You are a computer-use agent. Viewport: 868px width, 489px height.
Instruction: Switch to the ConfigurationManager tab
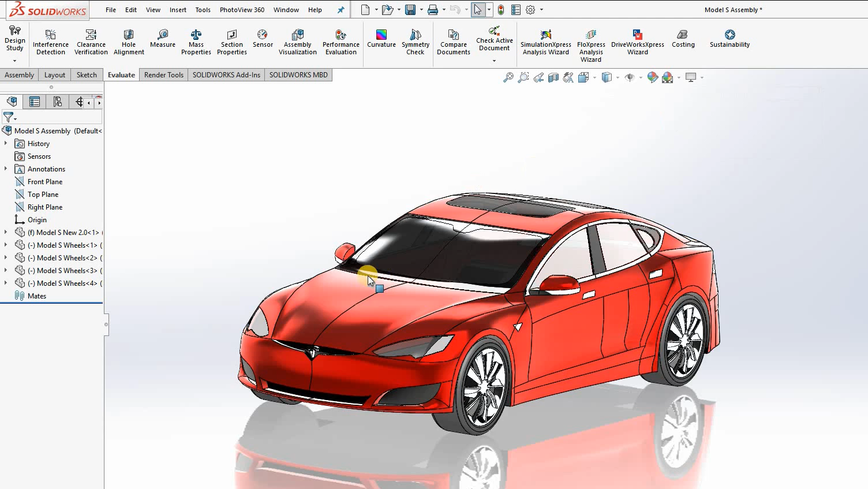click(x=57, y=101)
